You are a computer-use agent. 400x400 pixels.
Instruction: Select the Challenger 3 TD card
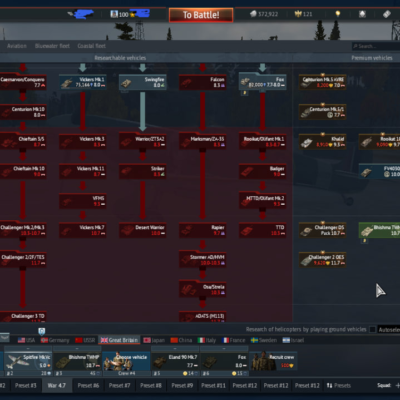tap(23, 317)
